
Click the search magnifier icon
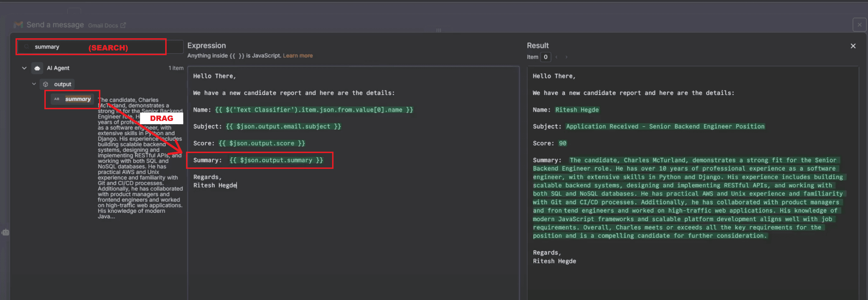(27, 47)
